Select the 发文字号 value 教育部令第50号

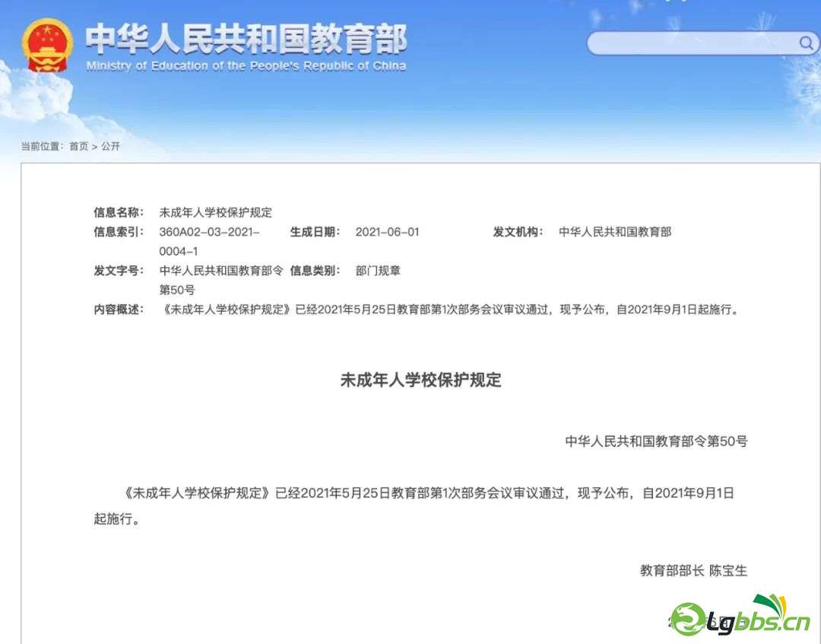(221, 280)
